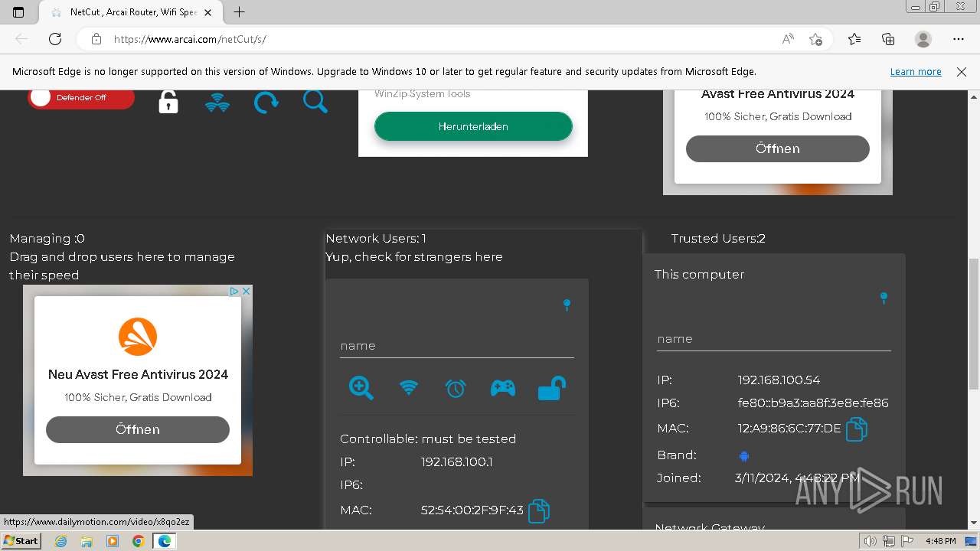
Task: Click Öffnen button in left Avast ad
Action: coord(138,429)
